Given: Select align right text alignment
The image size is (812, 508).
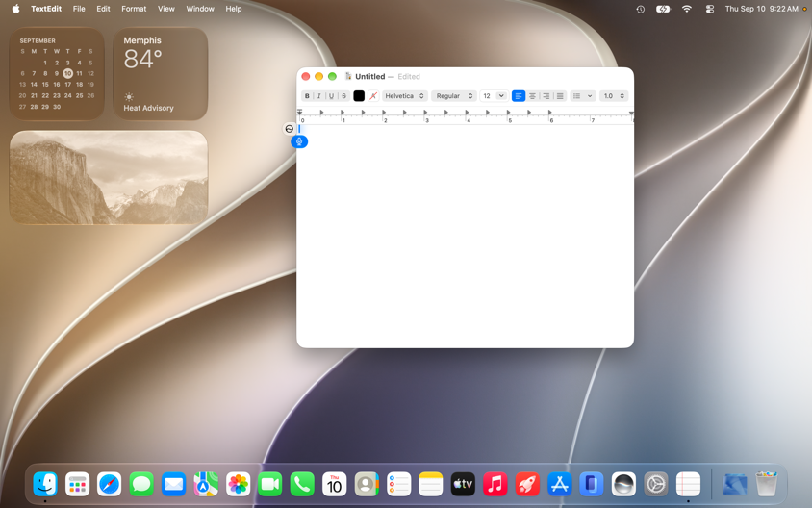Looking at the screenshot, I should click(546, 96).
